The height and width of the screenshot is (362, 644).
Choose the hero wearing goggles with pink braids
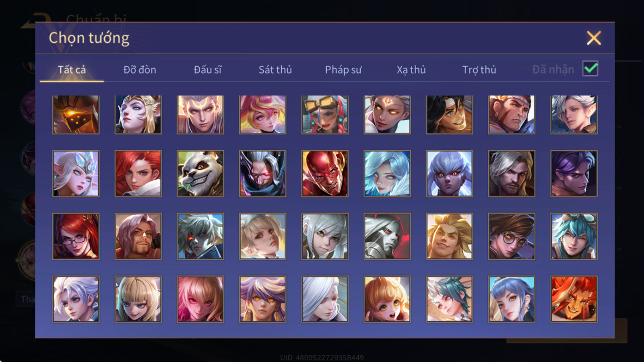[x=325, y=114]
